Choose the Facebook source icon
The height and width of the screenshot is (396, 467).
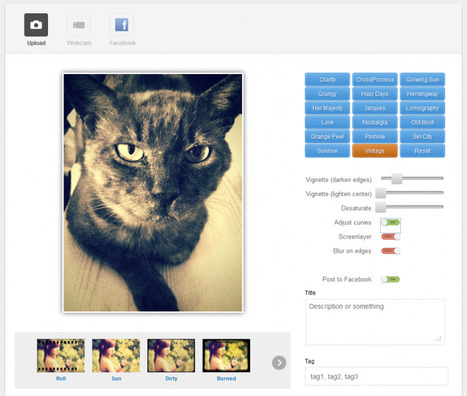click(x=122, y=25)
